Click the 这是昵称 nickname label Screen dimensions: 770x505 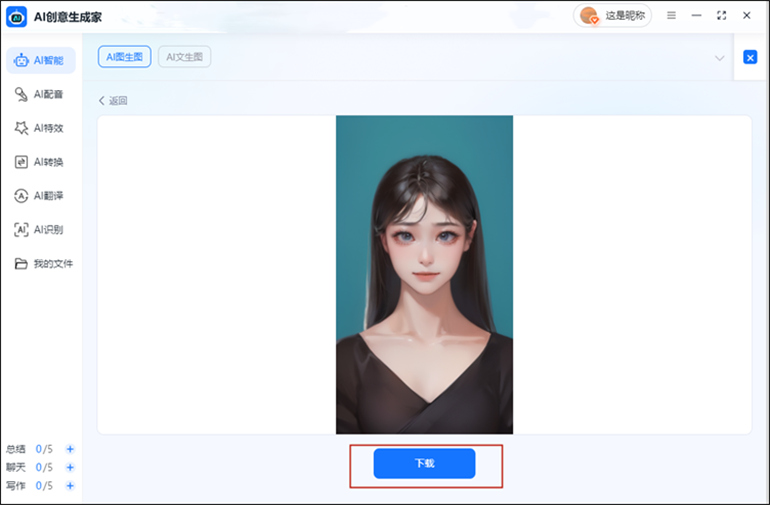(625, 16)
